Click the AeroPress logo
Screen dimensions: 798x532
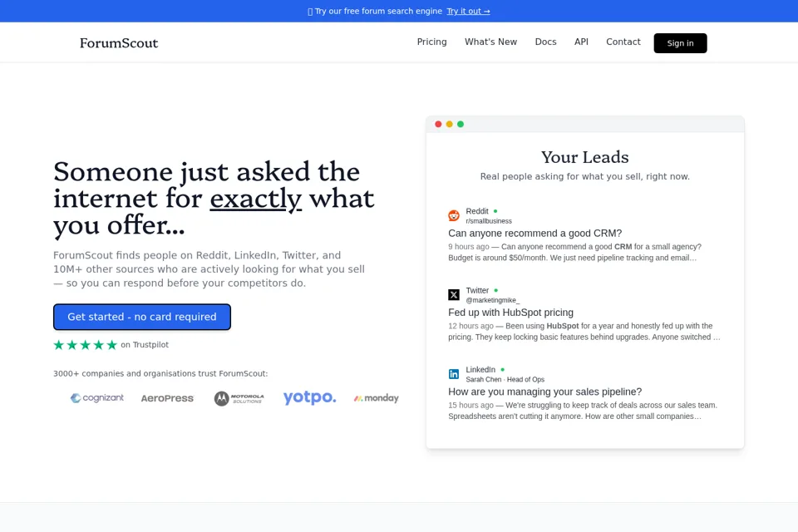coord(167,398)
